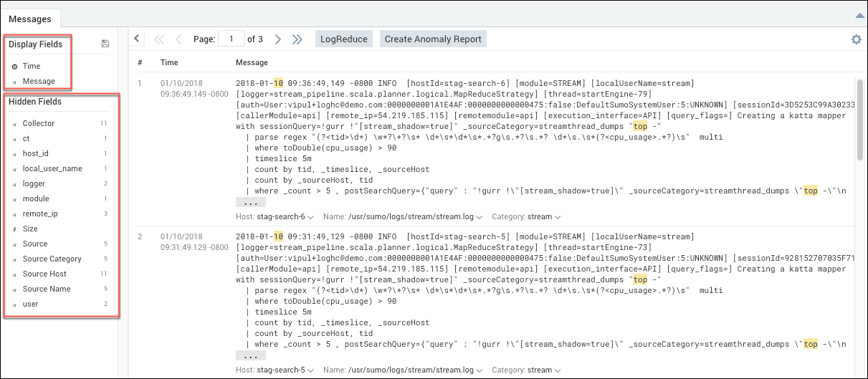The width and height of the screenshot is (868, 379).
Task: Click the save display fields icon
Action: (105, 44)
